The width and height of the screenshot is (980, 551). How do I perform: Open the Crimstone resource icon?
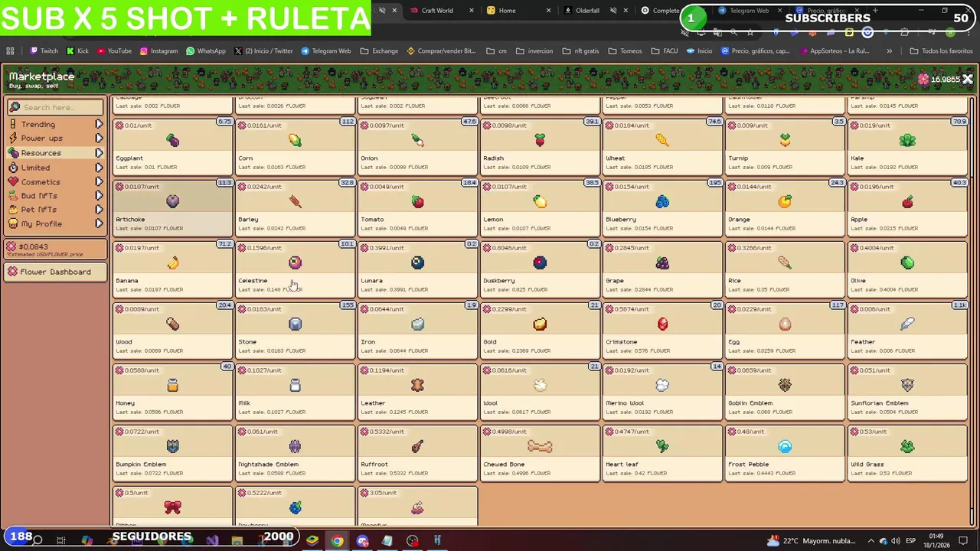(662, 324)
